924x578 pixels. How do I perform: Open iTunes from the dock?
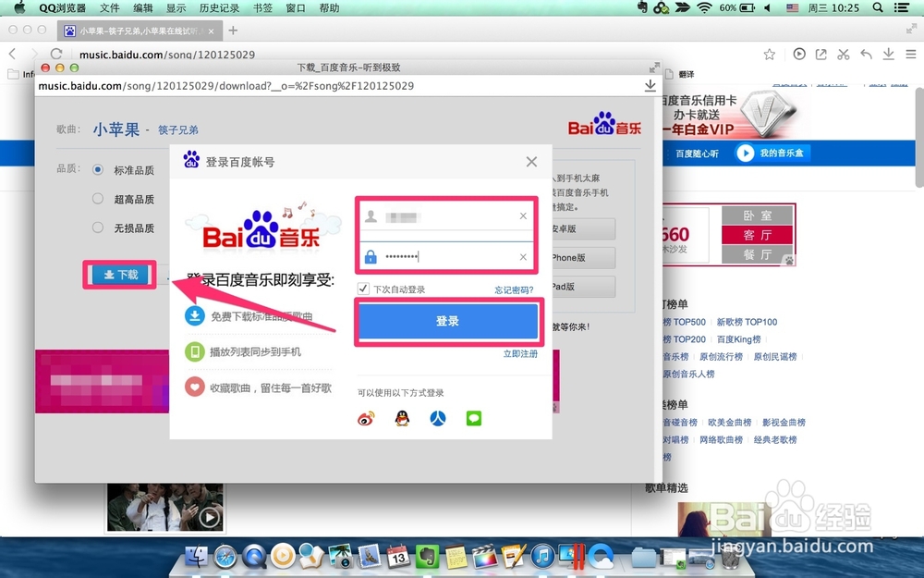[x=542, y=556]
